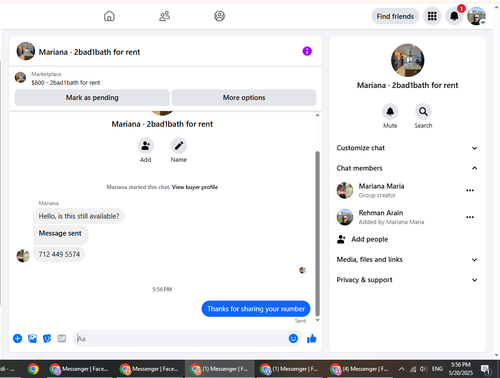The width and height of the screenshot is (500, 378).
Task: Toggle conversation information purple icon
Action: [307, 51]
